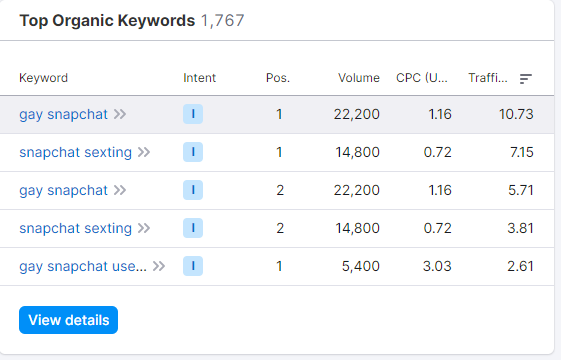
Task: Open double-chevron next to first snapchat sexting
Action: point(144,152)
